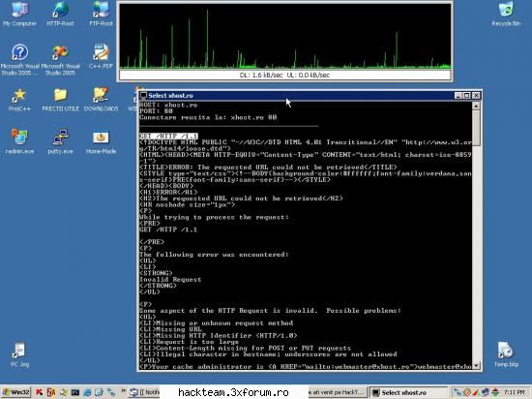Click the '<LI>Missing URL' console line
Screen dimensions: 532x399
tap(170, 329)
